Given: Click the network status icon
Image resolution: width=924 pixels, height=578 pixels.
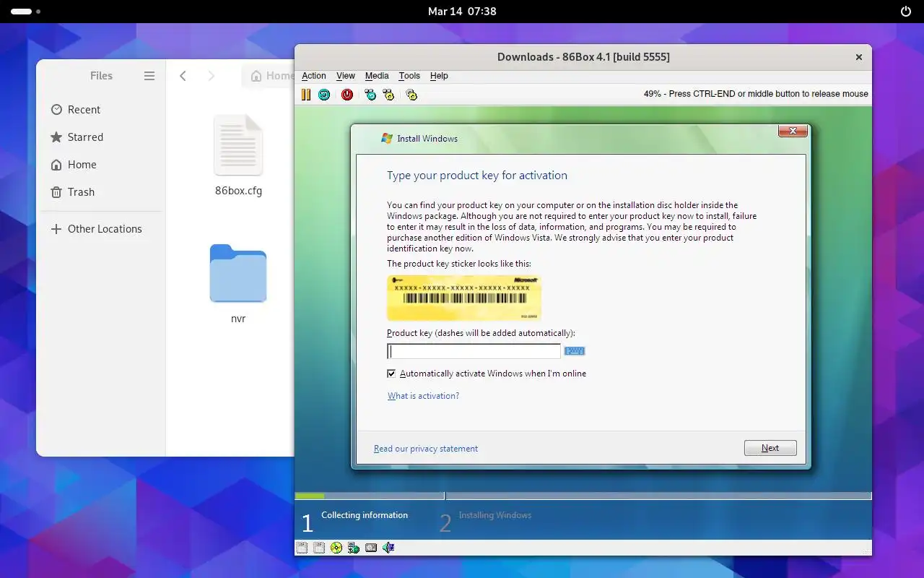Looking at the screenshot, I should tap(354, 548).
